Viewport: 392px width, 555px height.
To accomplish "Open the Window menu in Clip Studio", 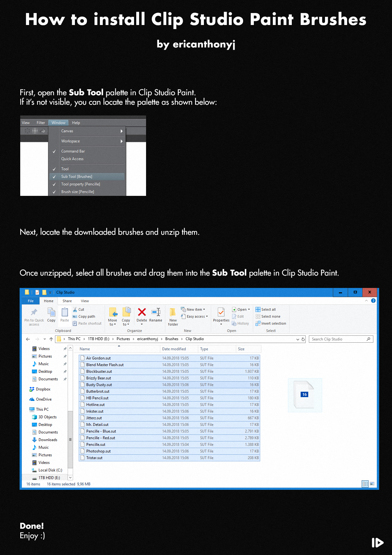I will 58,123.
